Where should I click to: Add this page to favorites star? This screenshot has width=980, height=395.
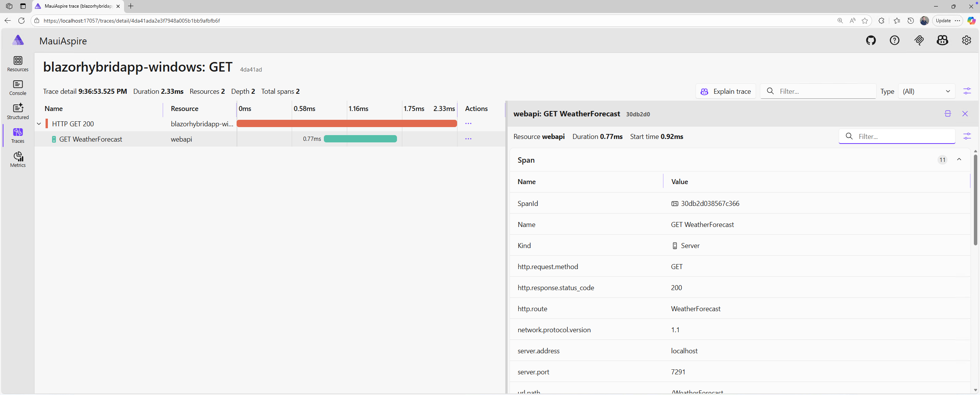point(865,21)
